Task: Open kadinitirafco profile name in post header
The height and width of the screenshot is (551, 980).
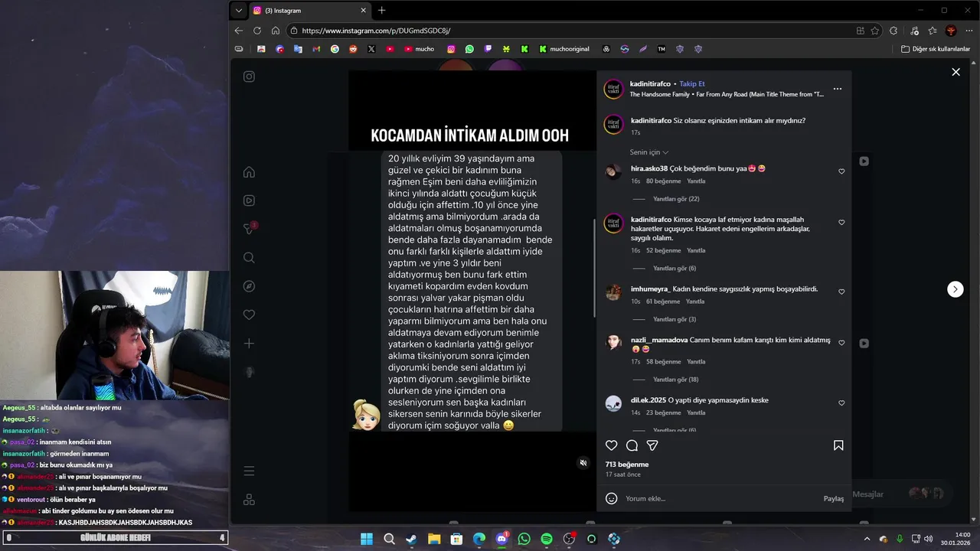Action: click(650, 83)
